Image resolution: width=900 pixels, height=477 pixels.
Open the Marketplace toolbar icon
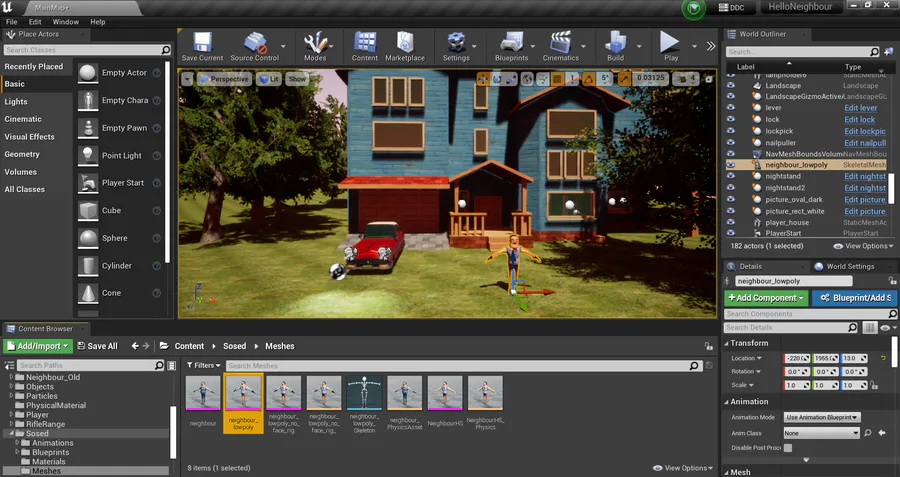point(405,46)
